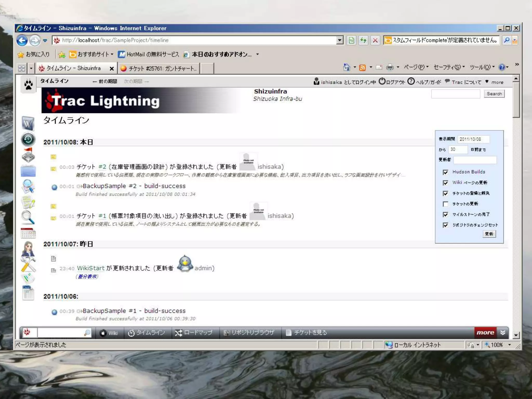Click the blue folder sidebar icon

(28, 171)
